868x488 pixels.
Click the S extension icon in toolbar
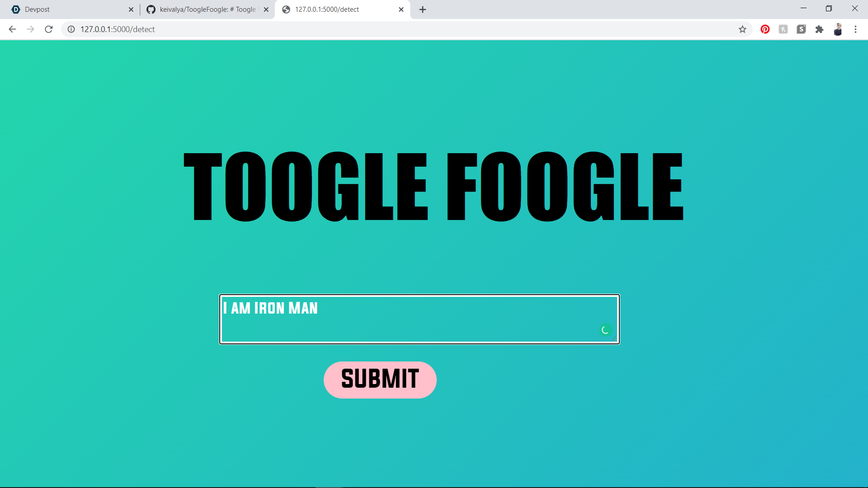point(801,29)
